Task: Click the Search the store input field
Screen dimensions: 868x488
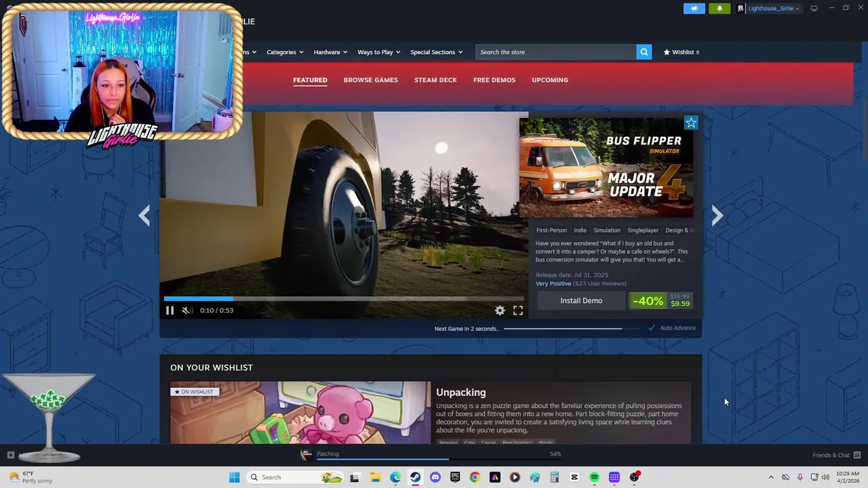Action: pyautogui.click(x=556, y=52)
